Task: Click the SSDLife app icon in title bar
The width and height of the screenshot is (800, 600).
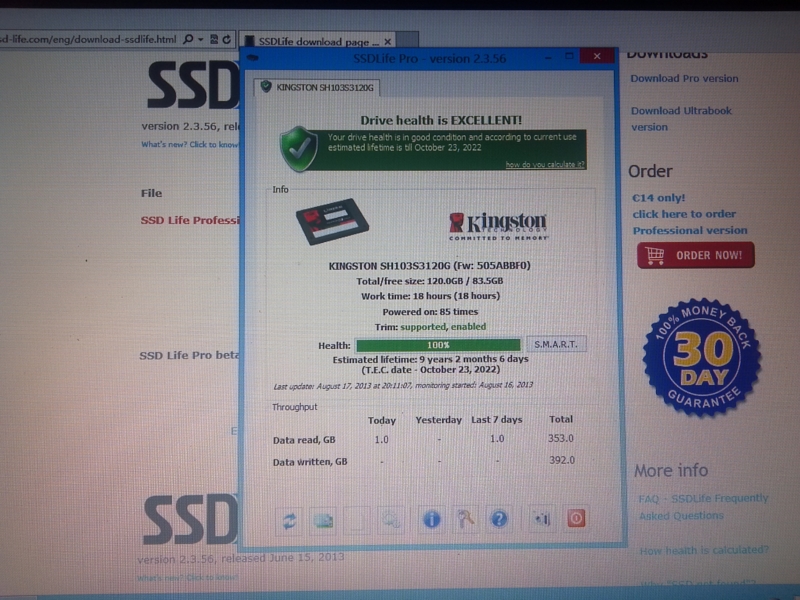Action: coord(253,58)
